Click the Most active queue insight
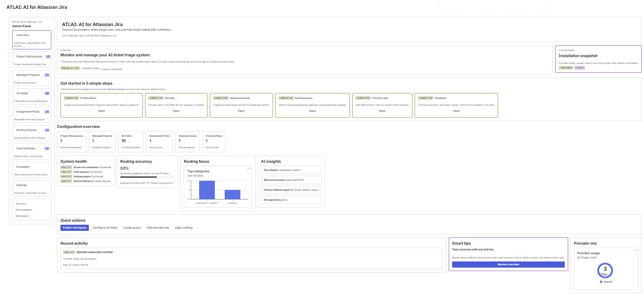Viewport: 644px width, 299px height. click(x=291, y=180)
